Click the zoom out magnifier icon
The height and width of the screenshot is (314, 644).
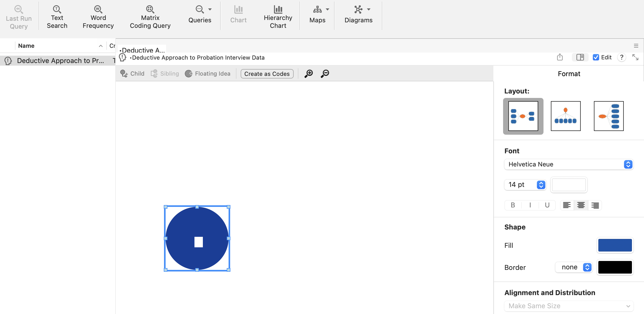coord(325,74)
